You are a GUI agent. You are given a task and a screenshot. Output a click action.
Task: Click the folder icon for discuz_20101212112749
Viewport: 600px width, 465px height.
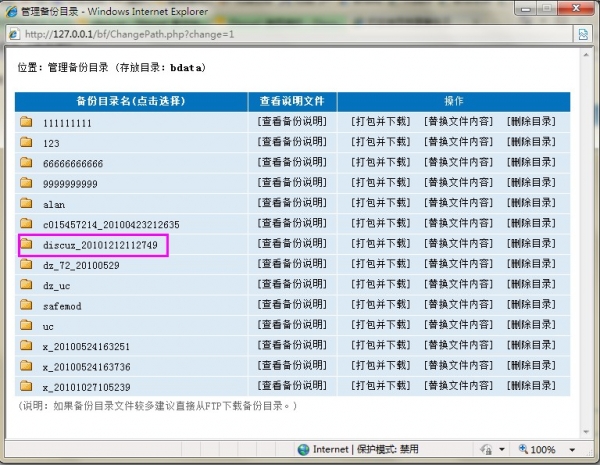tap(27, 244)
